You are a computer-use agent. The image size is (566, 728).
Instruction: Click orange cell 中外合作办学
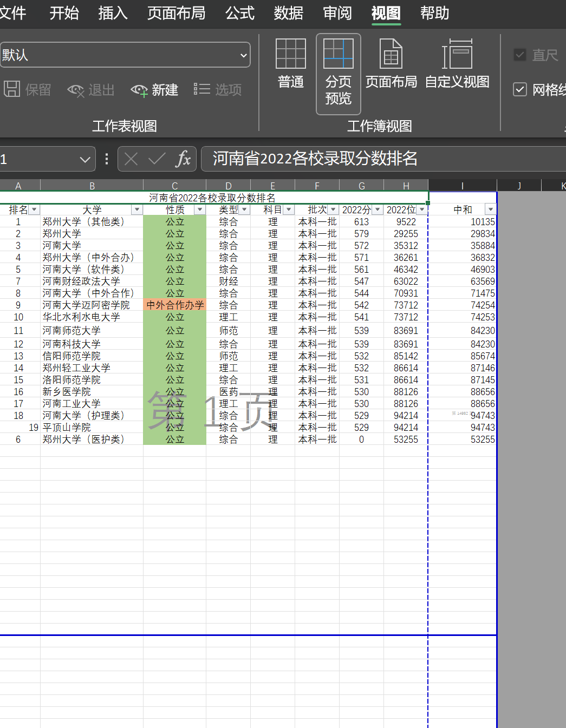tap(175, 305)
